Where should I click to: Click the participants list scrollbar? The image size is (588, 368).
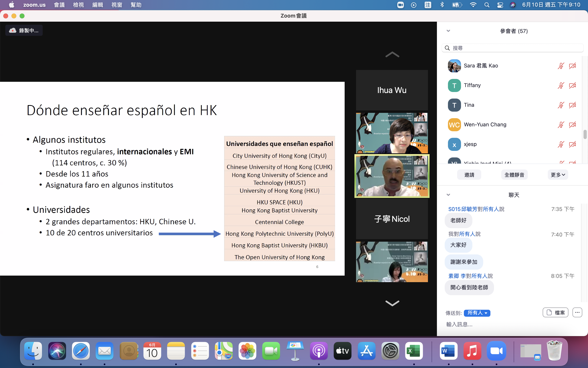pyautogui.click(x=585, y=134)
